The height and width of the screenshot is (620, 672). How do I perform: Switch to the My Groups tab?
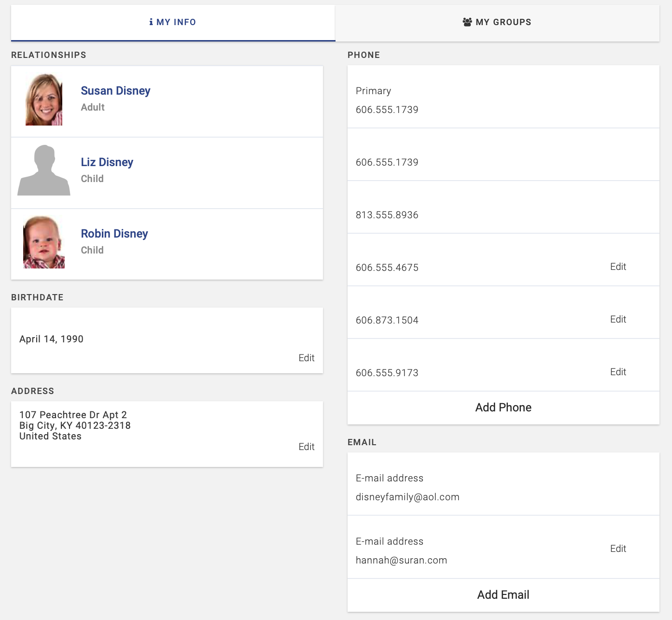497,22
